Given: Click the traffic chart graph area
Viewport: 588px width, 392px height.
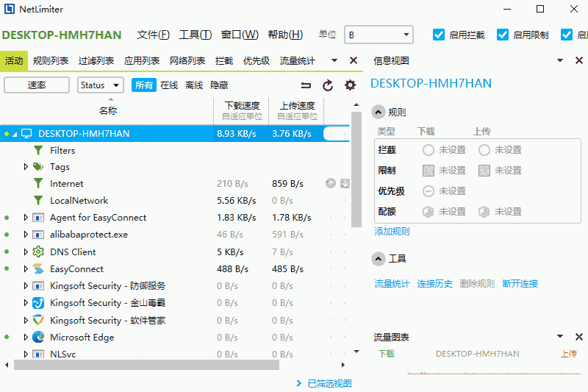Looking at the screenshot, I should tap(493, 373).
